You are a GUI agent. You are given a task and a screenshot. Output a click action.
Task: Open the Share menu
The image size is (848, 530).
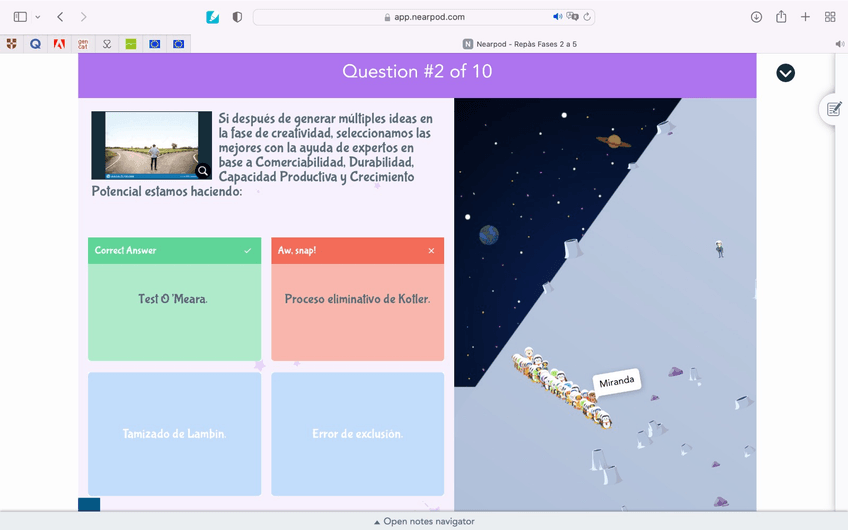click(x=781, y=17)
